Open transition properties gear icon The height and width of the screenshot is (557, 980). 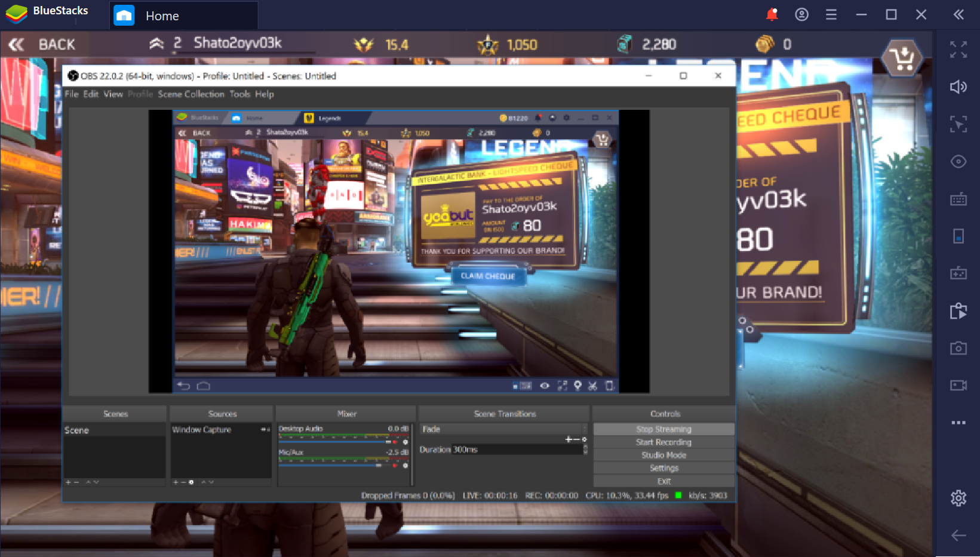(584, 439)
